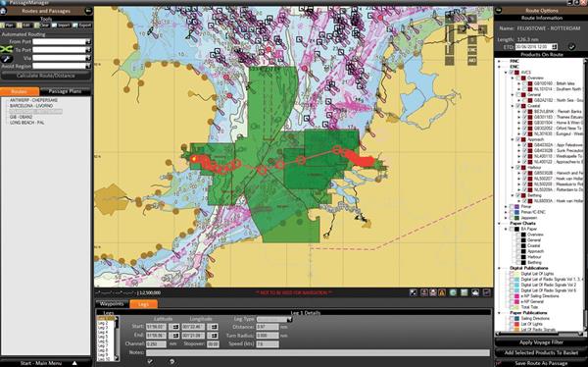Viewport: 588px width, 367px height.
Task: Click the map zoom slider handle
Action: (450, 44)
